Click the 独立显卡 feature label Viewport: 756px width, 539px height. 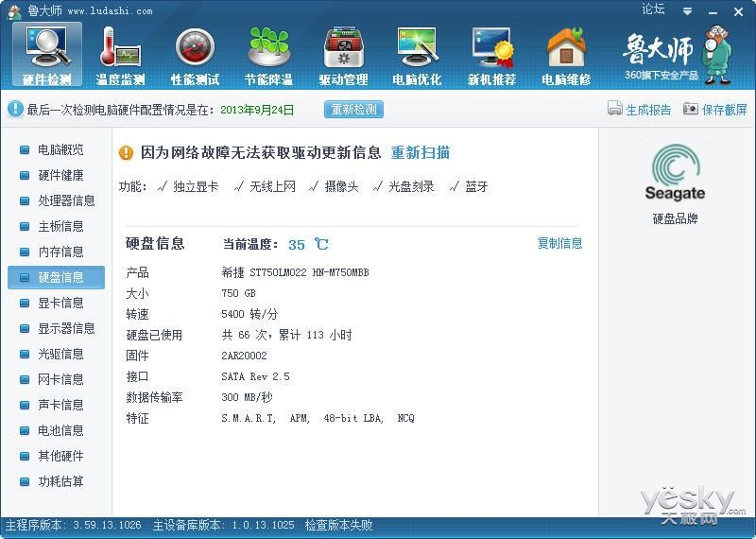pyautogui.click(x=196, y=186)
